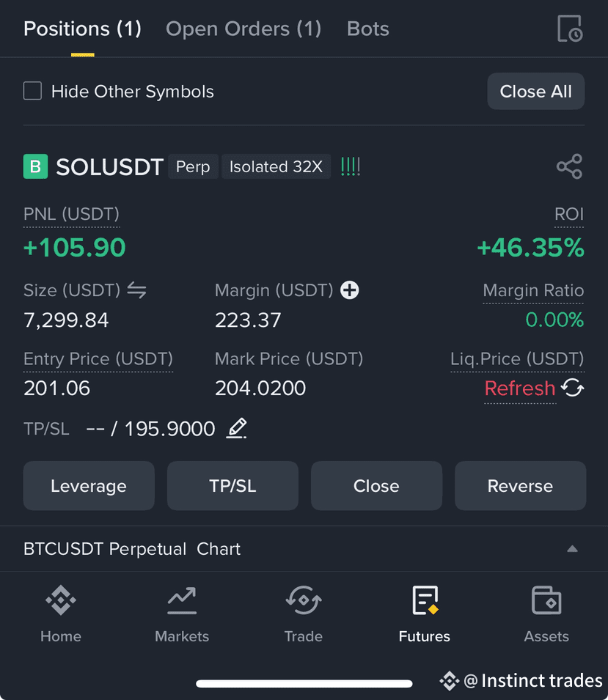
Task: Add margin with the plus icon
Action: 350,290
